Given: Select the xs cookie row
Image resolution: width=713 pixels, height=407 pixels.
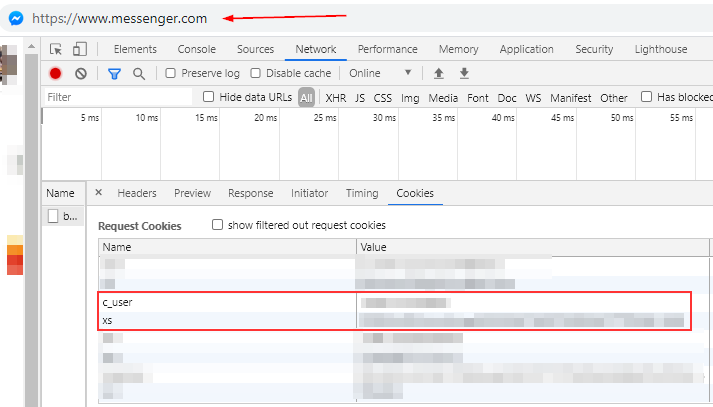Looking at the screenshot, I should pyautogui.click(x=395, y=320).
